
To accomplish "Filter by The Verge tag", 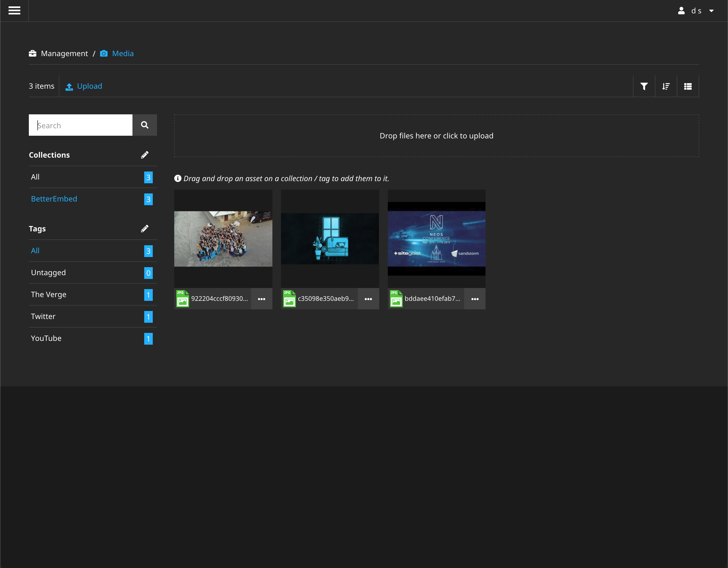I will [93, 295].
